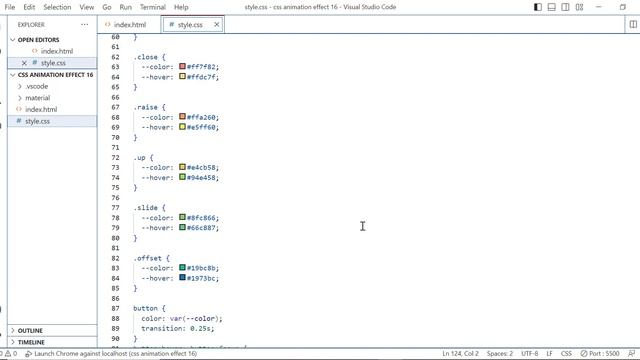
Task: Open the File menu
Action: pos(10,7)
